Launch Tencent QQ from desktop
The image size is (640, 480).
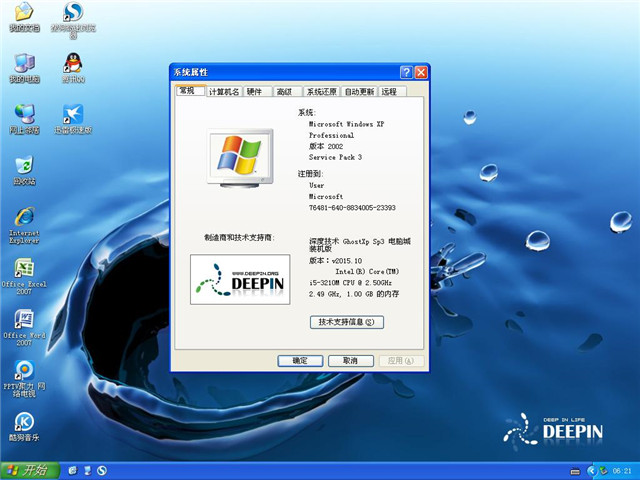(73, 63)
